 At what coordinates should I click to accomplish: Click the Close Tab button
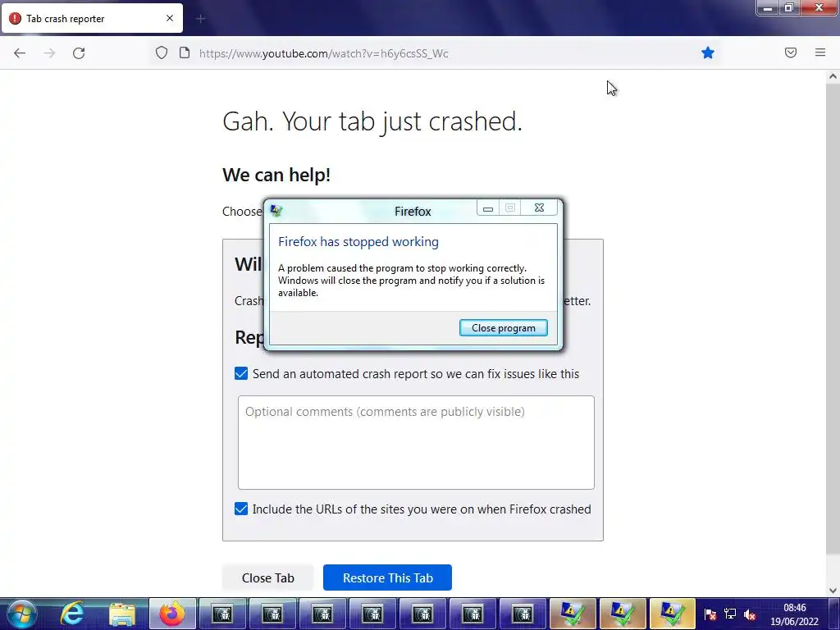click(x=268, y=578)
